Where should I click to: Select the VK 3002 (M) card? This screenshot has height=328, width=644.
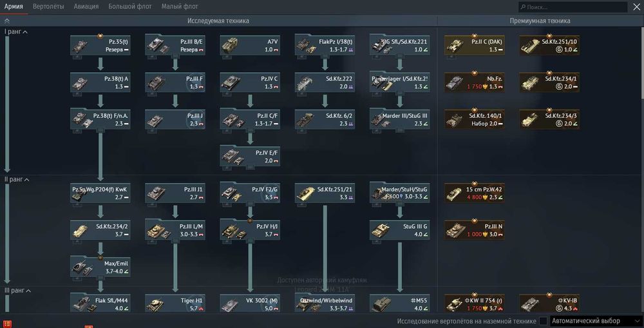[250, 304]
